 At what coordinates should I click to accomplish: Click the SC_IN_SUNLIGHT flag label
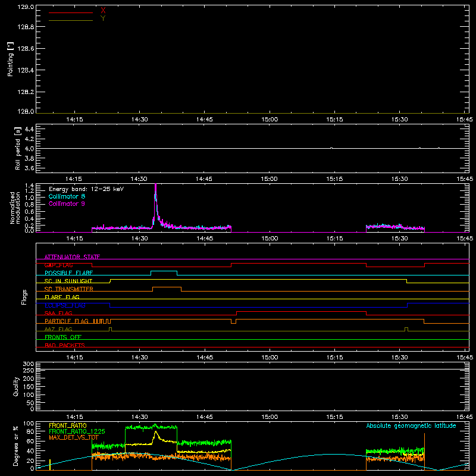pos(68,281)
